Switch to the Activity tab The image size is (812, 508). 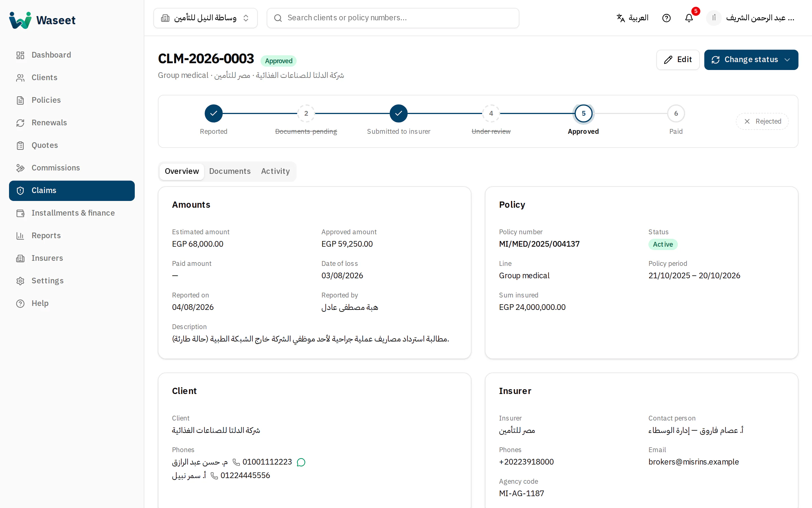coord(275,171)
